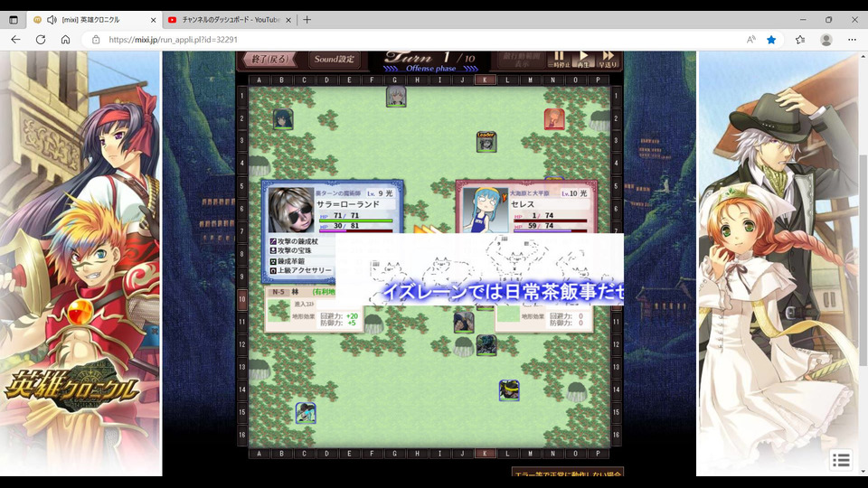Click the 終了(戻る) exit button
The image size is (868, 488).
click(269, 60)
